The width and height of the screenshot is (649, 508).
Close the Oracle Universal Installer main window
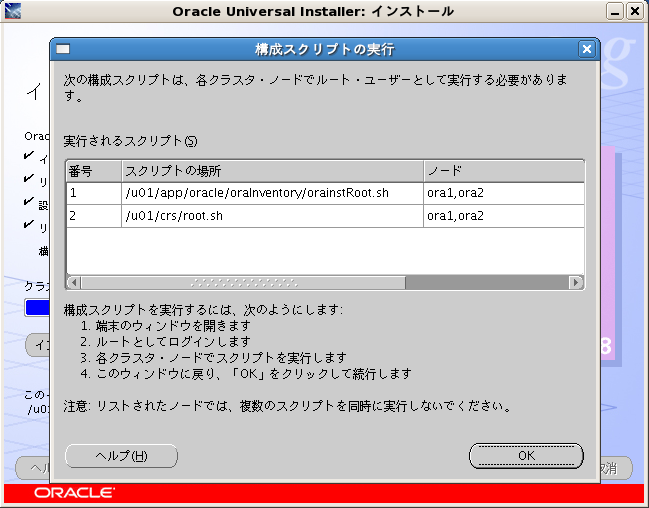point(635,11)
